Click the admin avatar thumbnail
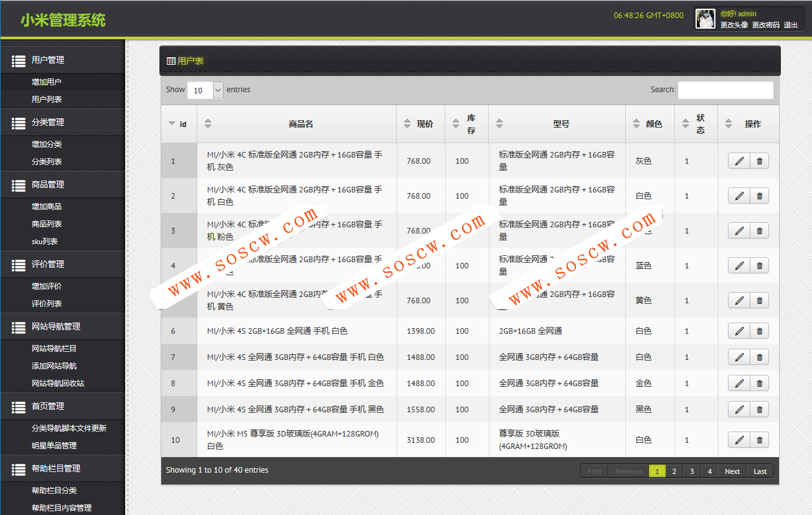 click(706, 19)
